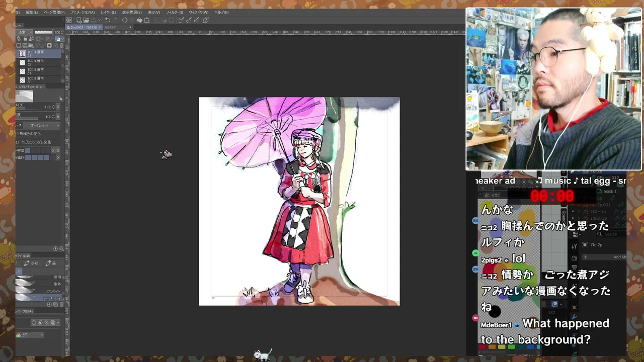Image resolution: width=644 pixels, height=362 pixels.
Task: Toggle border effect in Layer Property
Action: (x=34, y=322)
